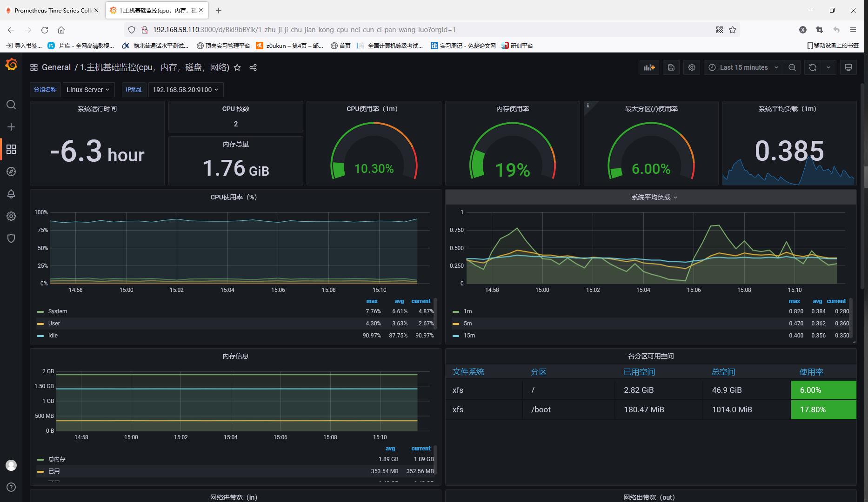Click the browser address bar URL

pos(304,30)
